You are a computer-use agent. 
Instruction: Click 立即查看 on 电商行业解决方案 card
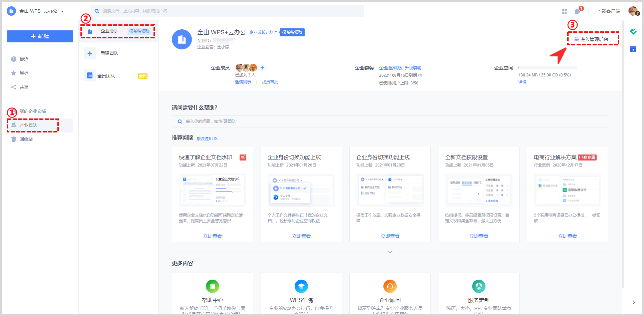(568, 236)
